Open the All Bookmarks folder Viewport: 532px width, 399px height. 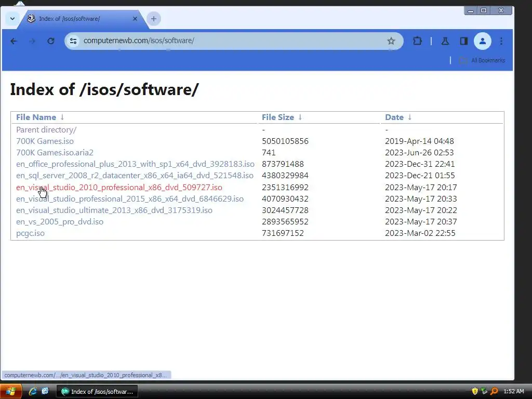click(482, 60)
